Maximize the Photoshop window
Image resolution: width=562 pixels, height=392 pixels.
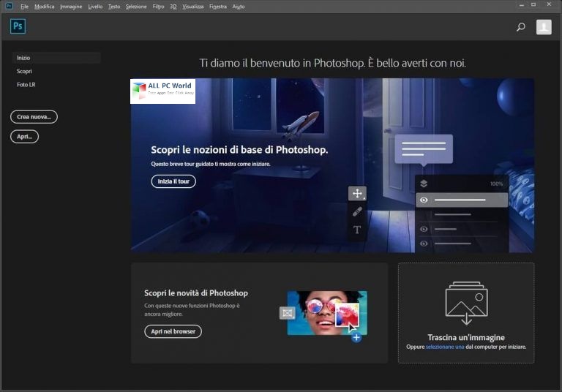coord(533,4)
